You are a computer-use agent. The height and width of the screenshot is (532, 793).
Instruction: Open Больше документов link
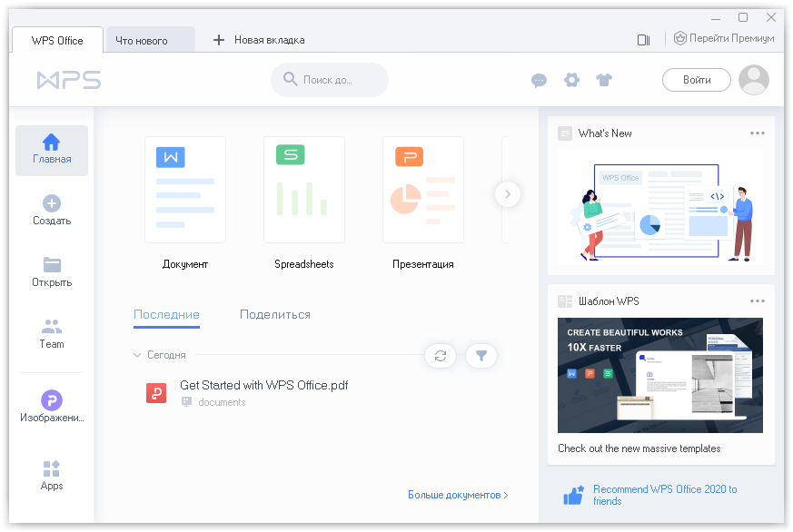click(x=456, y=495)
